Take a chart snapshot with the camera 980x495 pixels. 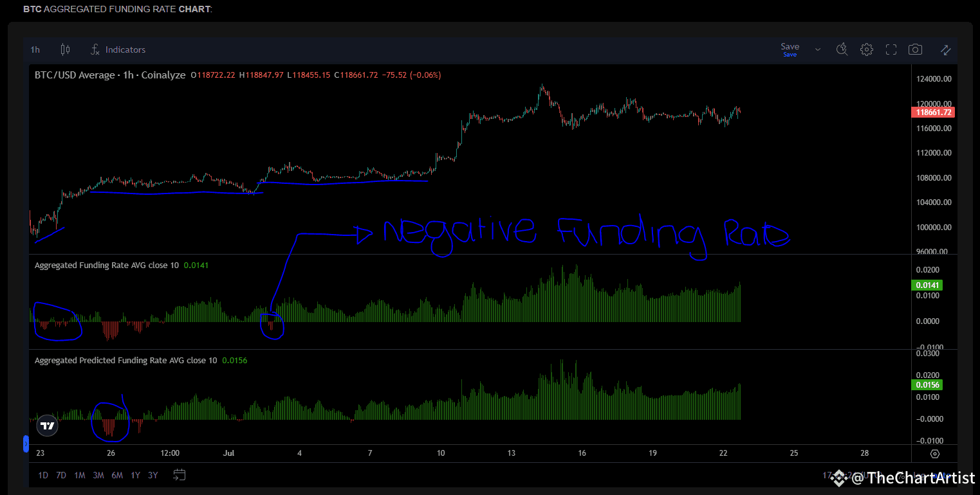click(915, 50)
